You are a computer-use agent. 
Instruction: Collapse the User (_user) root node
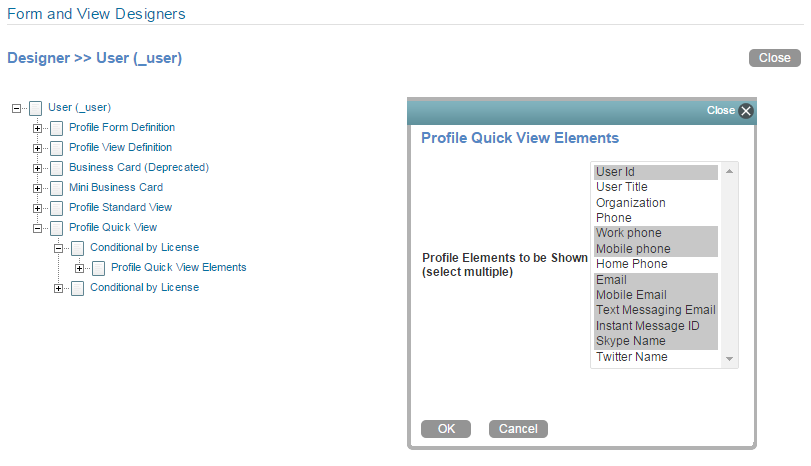(x=17, y=108)
